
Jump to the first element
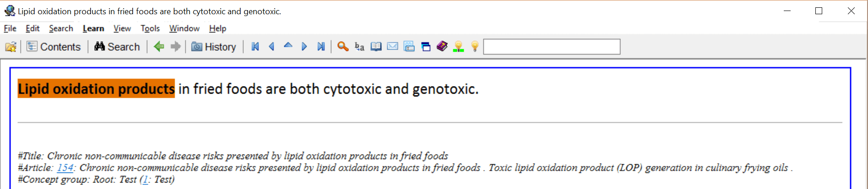pyautogui.click(x=255, y=46)
